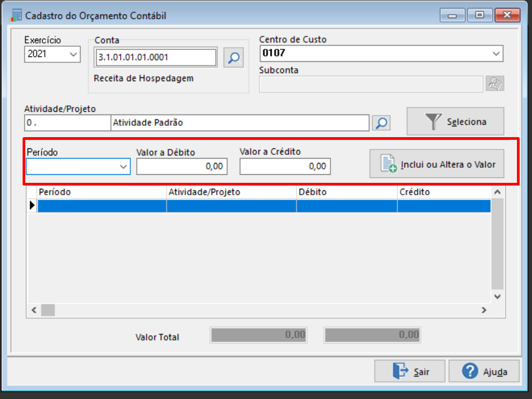Click the horizontal scrollbar thumb
Viewport: 532px width, 399px height.
[x=48, y=310]
